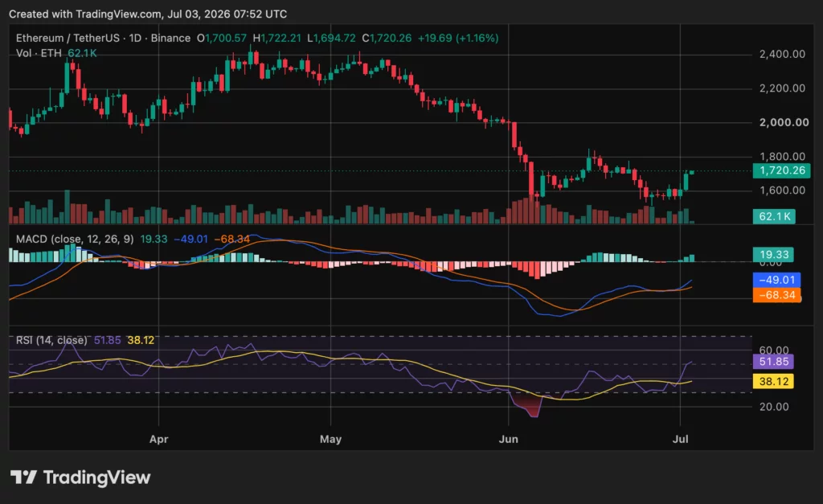Click the 2,400.00 price axis label
The width and height of the screenshot is (823, 504).
click(782, 54)
